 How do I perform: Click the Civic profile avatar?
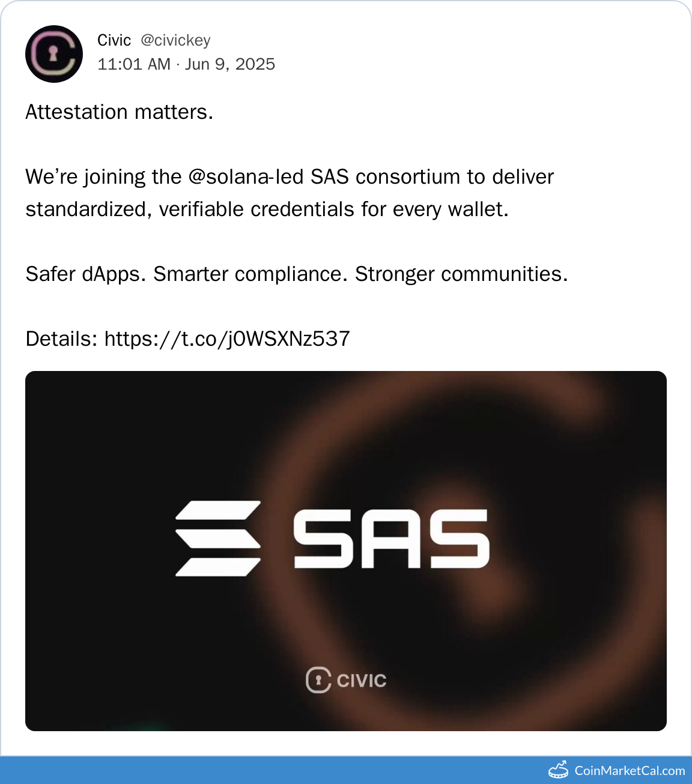click(54, 54)
